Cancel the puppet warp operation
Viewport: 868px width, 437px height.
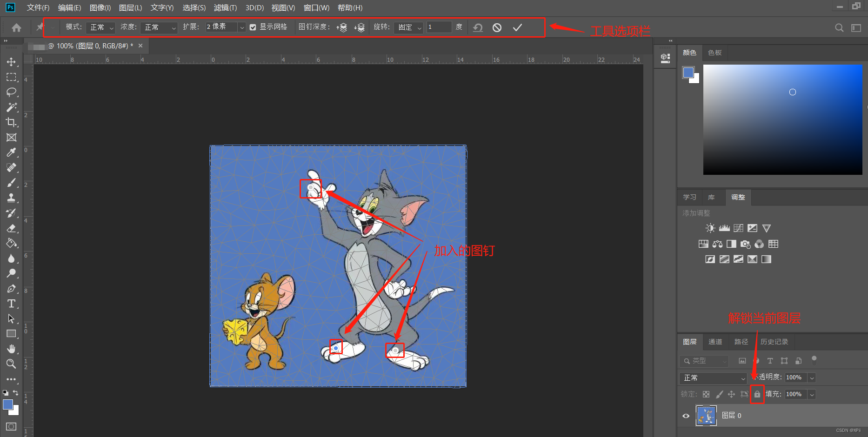click(x=497, y=27)
